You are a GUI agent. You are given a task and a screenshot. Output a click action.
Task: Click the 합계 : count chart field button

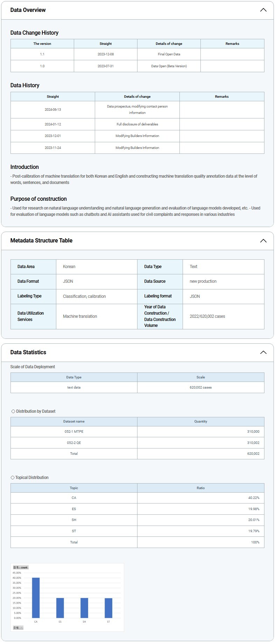pos(20,567)
